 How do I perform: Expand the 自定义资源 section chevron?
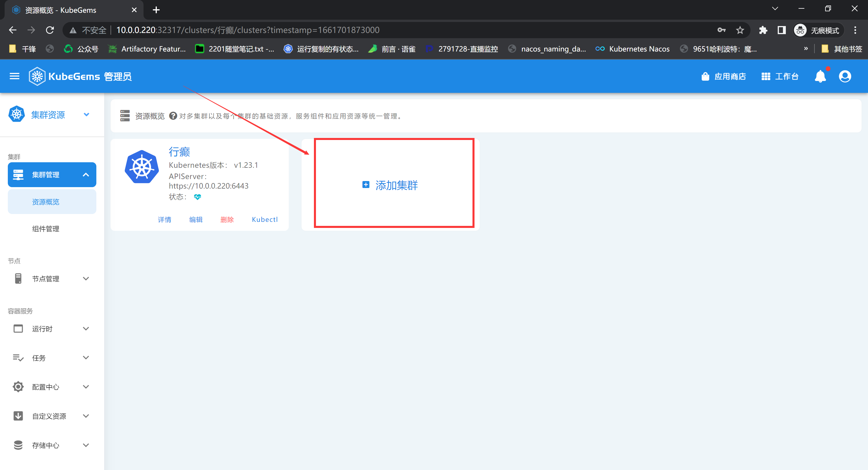tap(86, 416)
